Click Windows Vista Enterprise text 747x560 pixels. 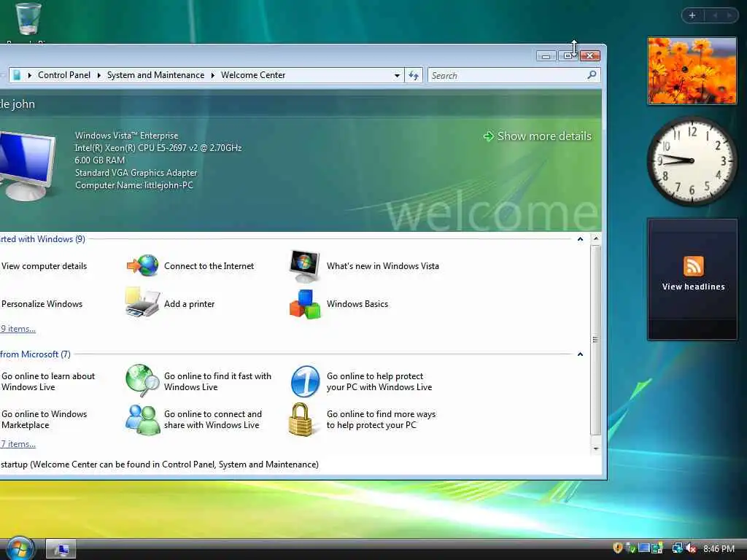tap(126, 135)
